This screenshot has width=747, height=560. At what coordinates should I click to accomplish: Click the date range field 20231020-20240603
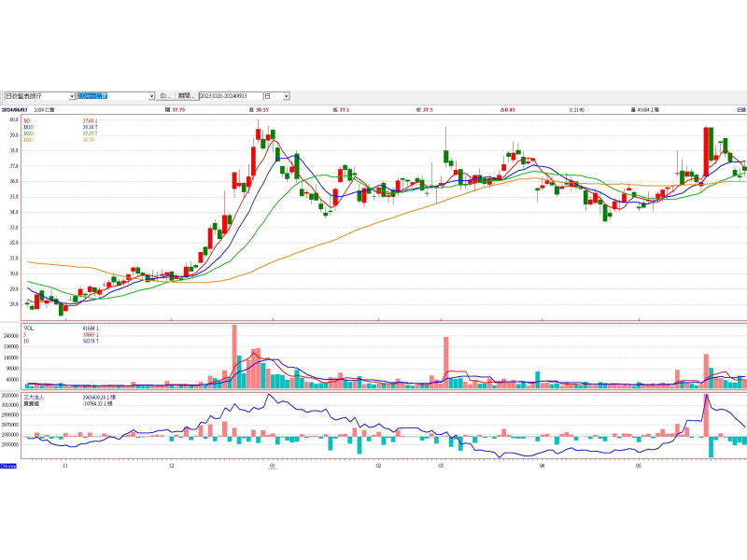click(x=229, y=96)
